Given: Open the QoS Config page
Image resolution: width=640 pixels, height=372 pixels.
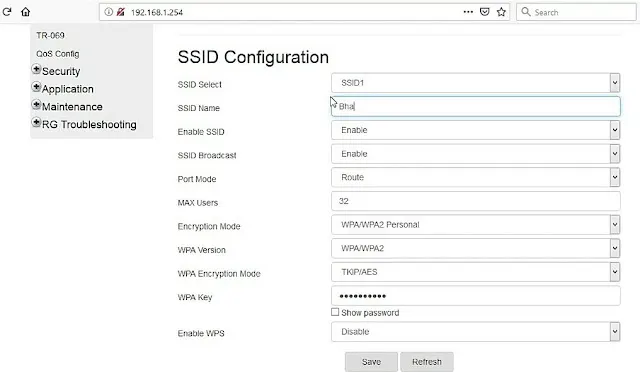Looking at the screenshot, I should coord(58,54).
